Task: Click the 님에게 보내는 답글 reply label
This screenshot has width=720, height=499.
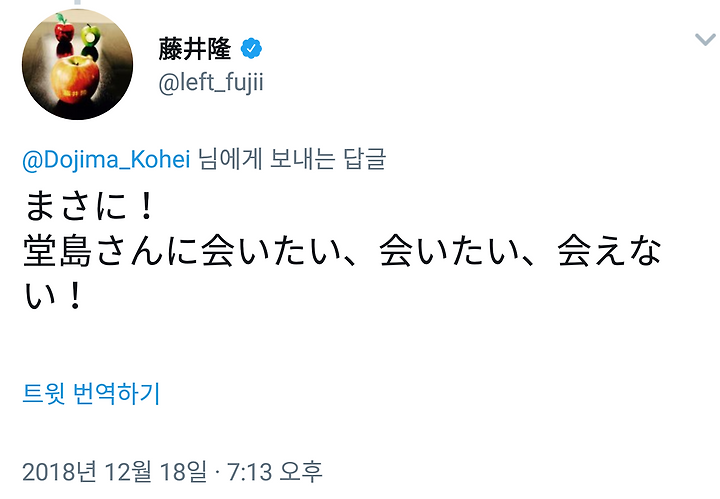Action: pyautogui.click(x=292, y=159)
